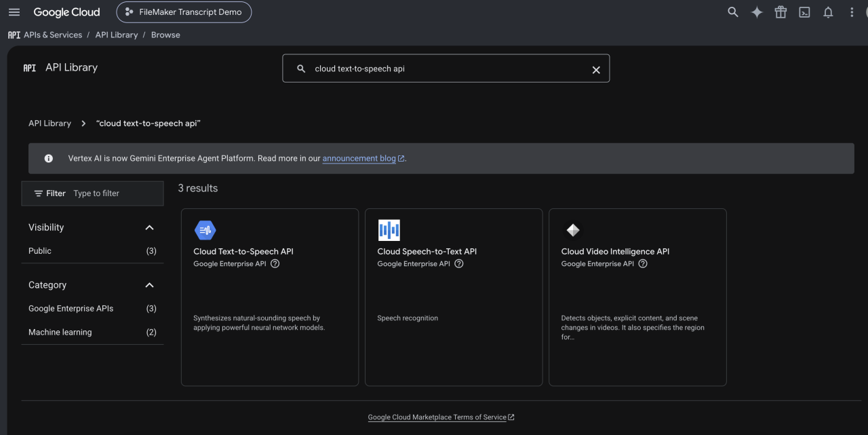The image size is (868, 435).
Task: Click the gift free trial icon
Action: point(781,12)
